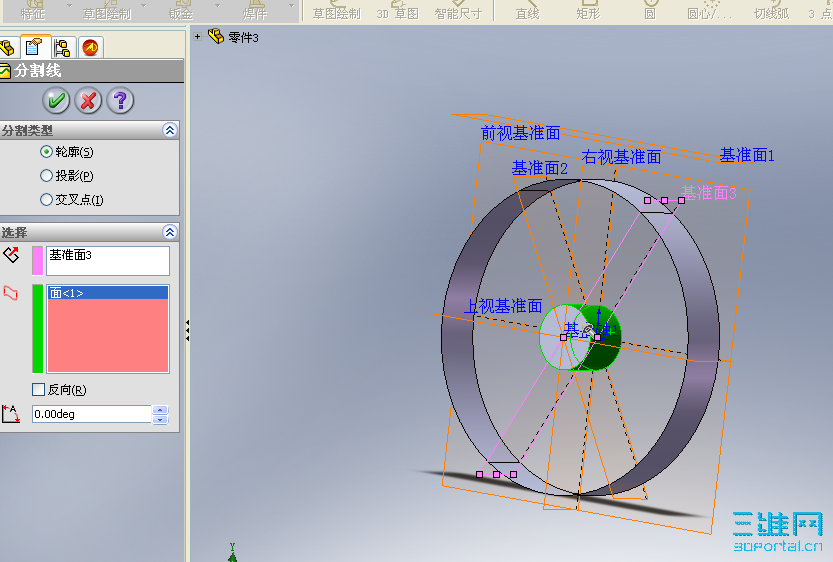Increase the draft angle with up arrow
The height and width of the screenshot is (562, 833).
[x=160, y=410]
